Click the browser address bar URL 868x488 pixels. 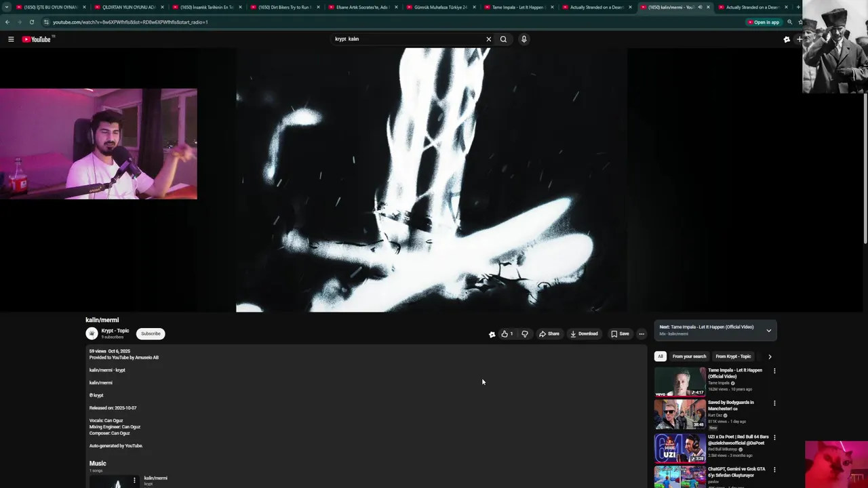130,22
